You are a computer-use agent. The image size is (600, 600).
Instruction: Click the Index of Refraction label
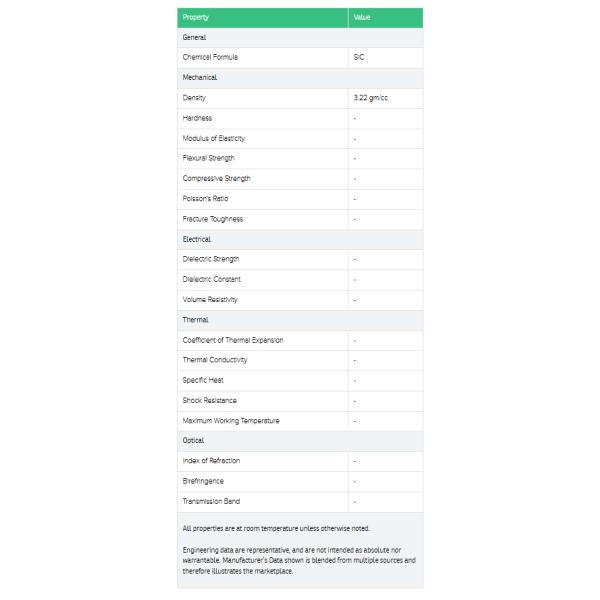pyautogui.click(x=211, y=461)
